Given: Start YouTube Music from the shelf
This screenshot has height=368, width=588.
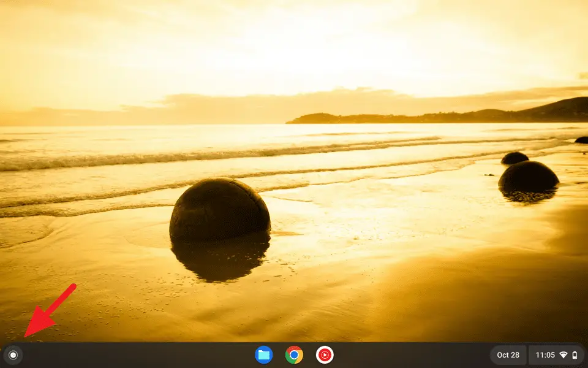Looking at the screenshot, I should tap(325, 355).
